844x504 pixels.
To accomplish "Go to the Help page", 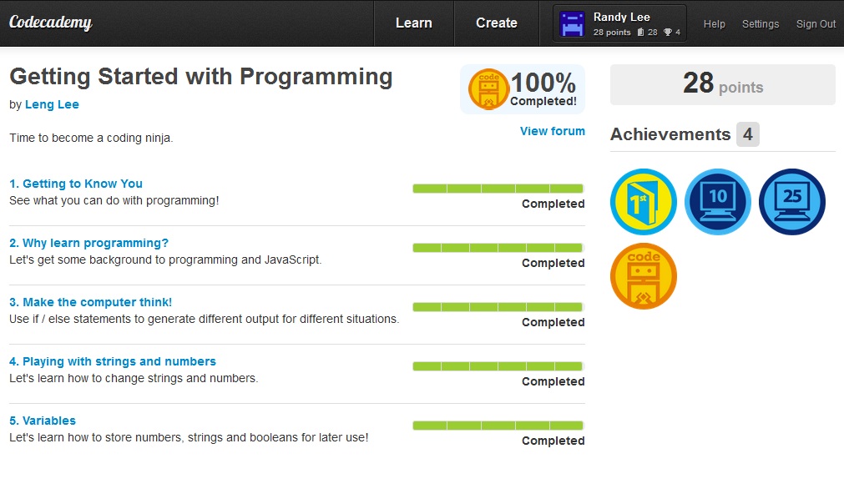I will pyautogui.click(x=714, y=24).
